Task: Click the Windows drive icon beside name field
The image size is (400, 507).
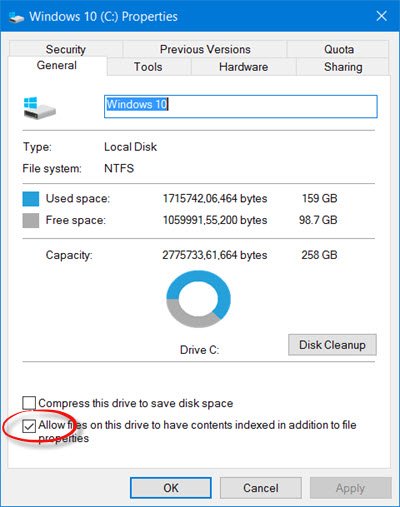Action: point(40,108)
